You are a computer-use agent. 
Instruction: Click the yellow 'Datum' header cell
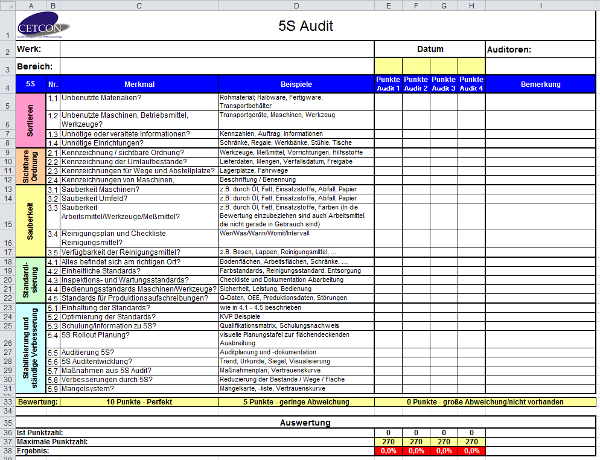430,49
